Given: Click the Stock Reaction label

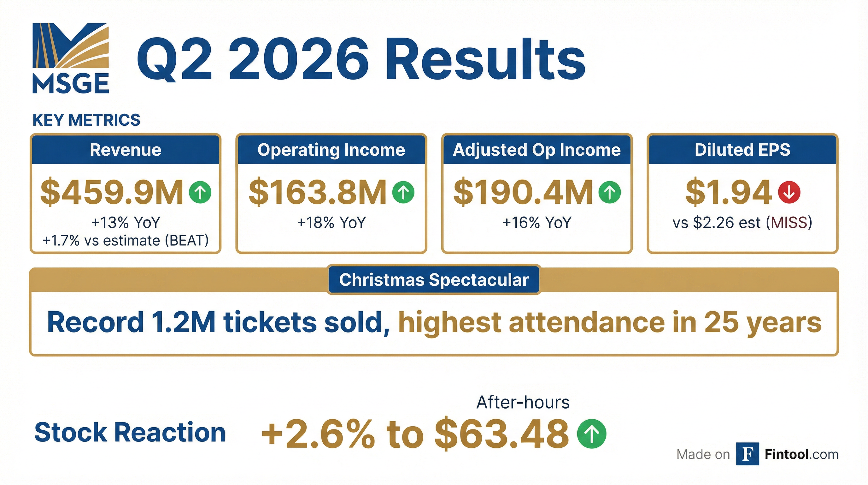Looking at the screenshot, I should (x=130, y=432).
